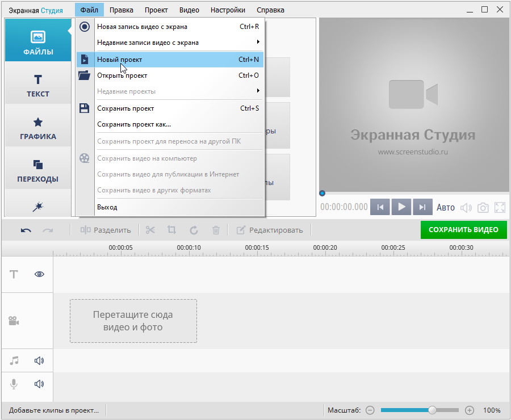This screenshot has height=420, width=511.
Task: Choose Сохранить проект menu entry
Action: point(170,108)
